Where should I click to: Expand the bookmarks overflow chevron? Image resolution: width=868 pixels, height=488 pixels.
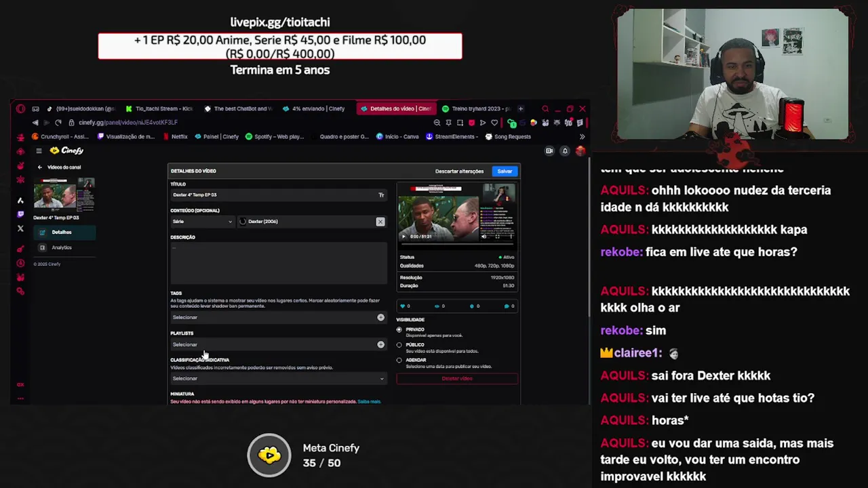click(x=582, y=137)
